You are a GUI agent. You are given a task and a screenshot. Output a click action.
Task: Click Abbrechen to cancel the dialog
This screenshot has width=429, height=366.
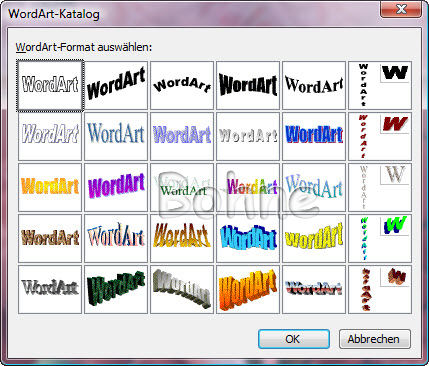pos(375,339)
